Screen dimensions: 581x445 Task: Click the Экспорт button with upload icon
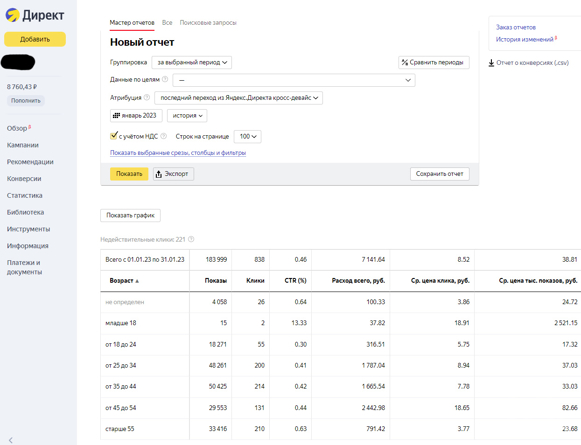(x=173, y=174)
